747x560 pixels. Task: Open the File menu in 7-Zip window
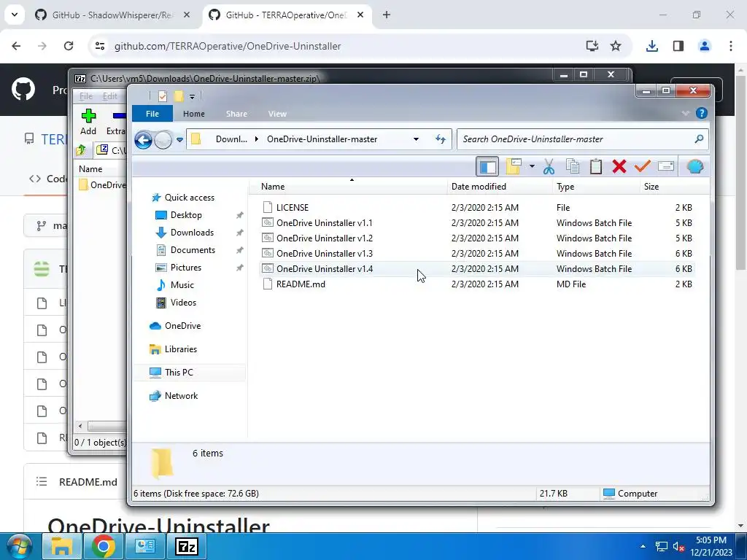pos(86,96)
